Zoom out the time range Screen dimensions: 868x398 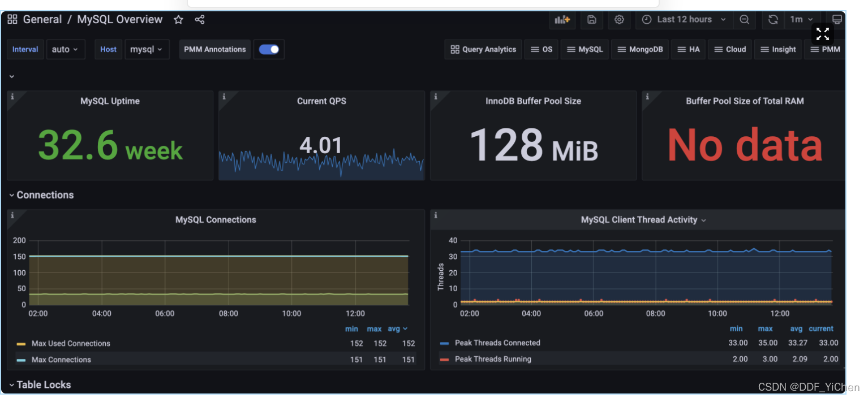click(744, 20)
